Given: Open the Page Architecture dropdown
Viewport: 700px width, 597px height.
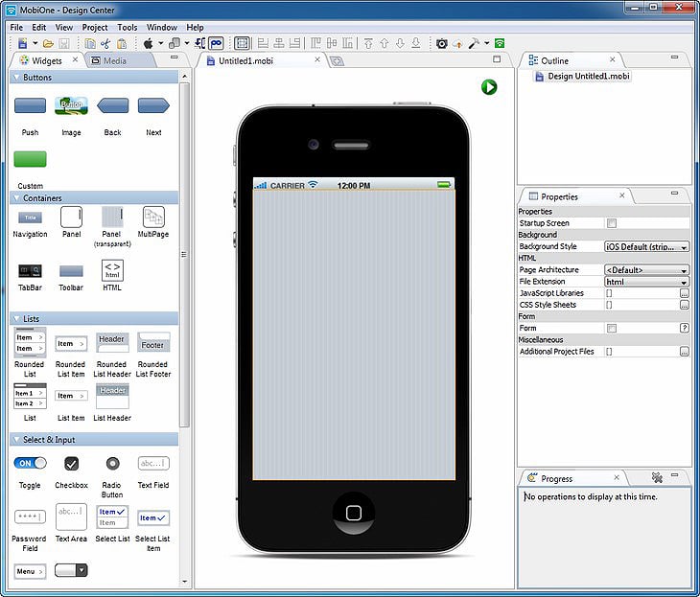Looking at the screenshot, I should point(646,270).
